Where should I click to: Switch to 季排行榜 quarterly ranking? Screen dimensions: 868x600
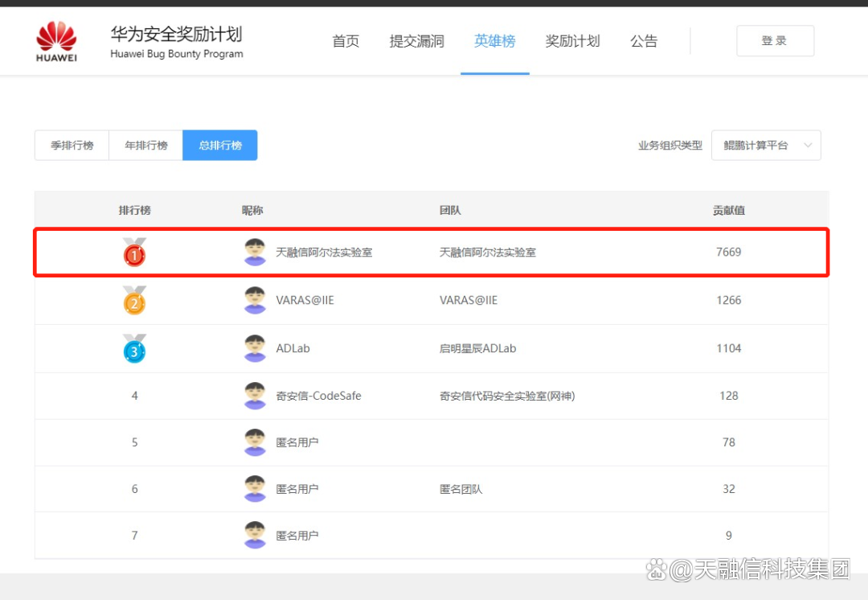click(x=72, y=146)
